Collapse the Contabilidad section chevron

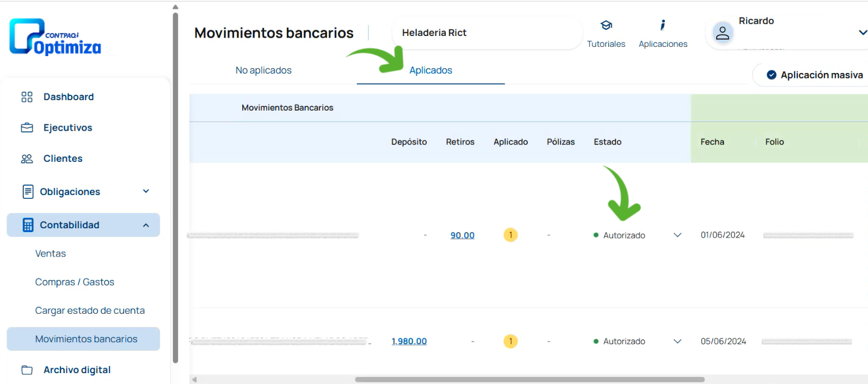146,225
